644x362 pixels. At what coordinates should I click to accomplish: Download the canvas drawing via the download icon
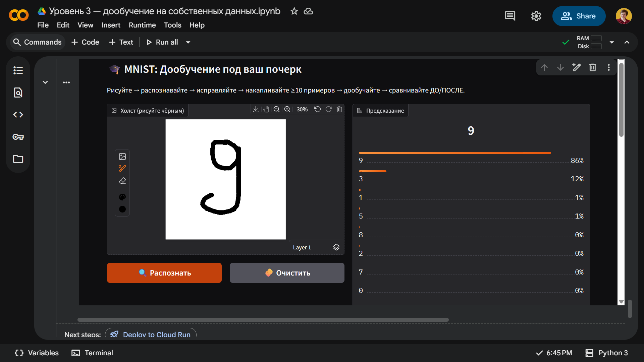pos(255,109)
